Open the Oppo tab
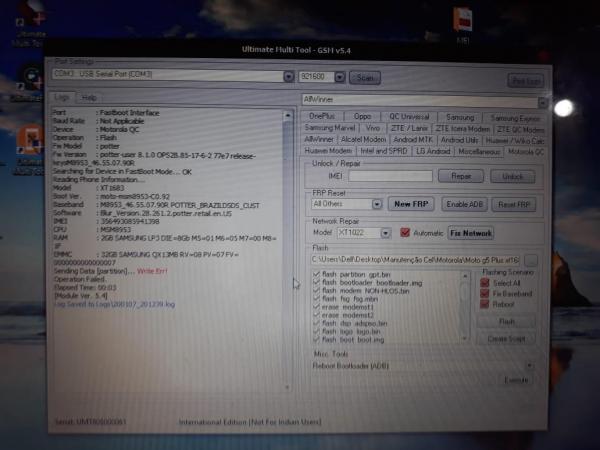600x450 pixels. 362,116
